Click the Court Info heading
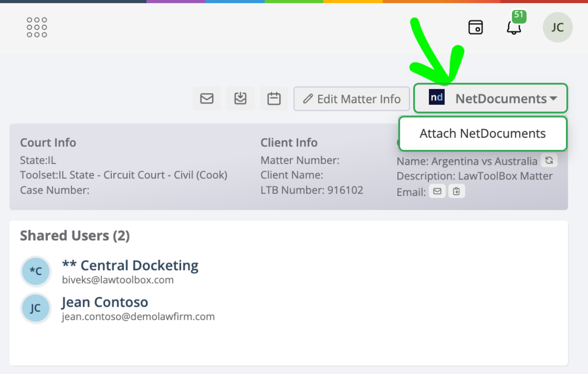 [48, 143]
